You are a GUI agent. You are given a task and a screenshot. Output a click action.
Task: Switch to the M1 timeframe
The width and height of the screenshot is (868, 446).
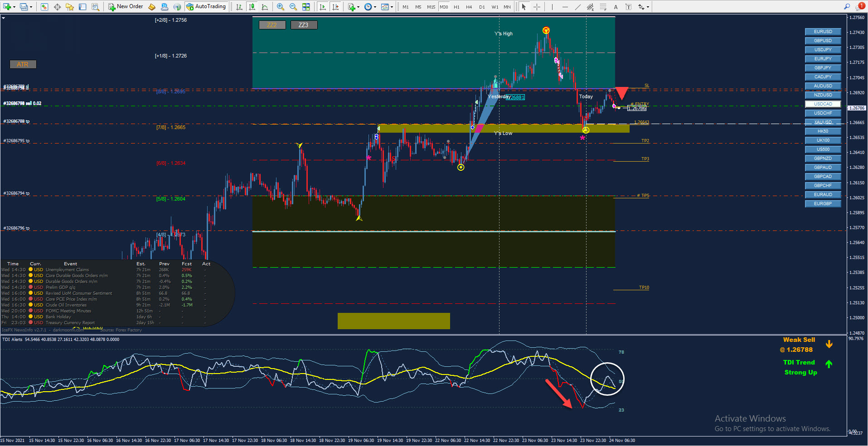click(405, 7)
